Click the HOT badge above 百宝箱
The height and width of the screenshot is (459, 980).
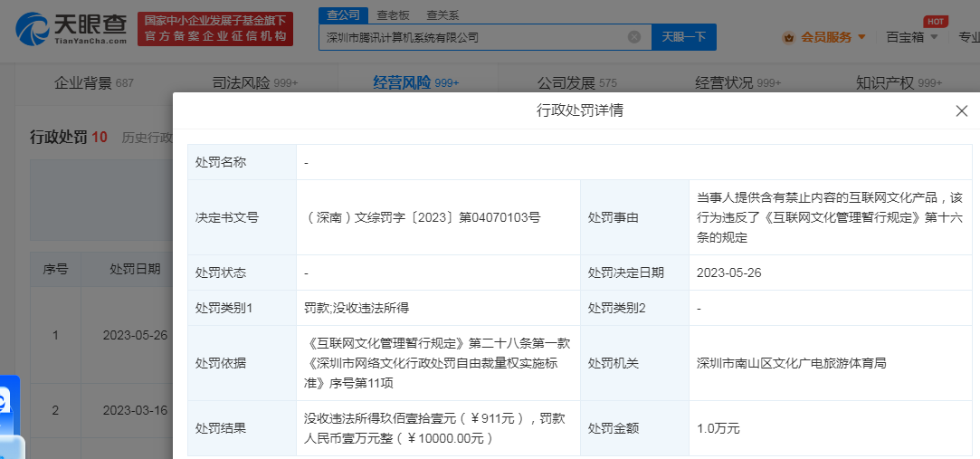tap(935, 21)
